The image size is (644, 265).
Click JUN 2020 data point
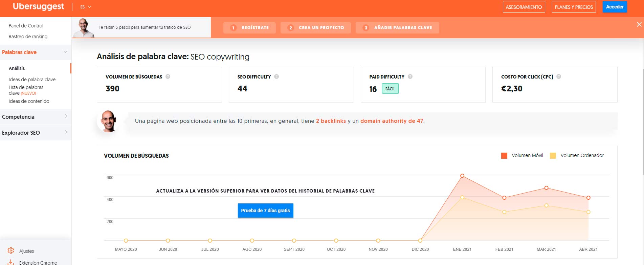[168, 241]
